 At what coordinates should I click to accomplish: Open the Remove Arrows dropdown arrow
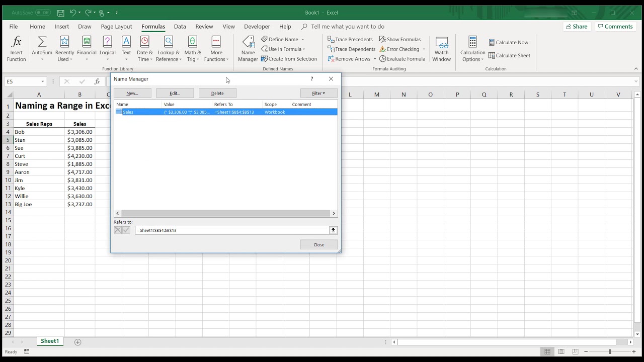point(375,59)
